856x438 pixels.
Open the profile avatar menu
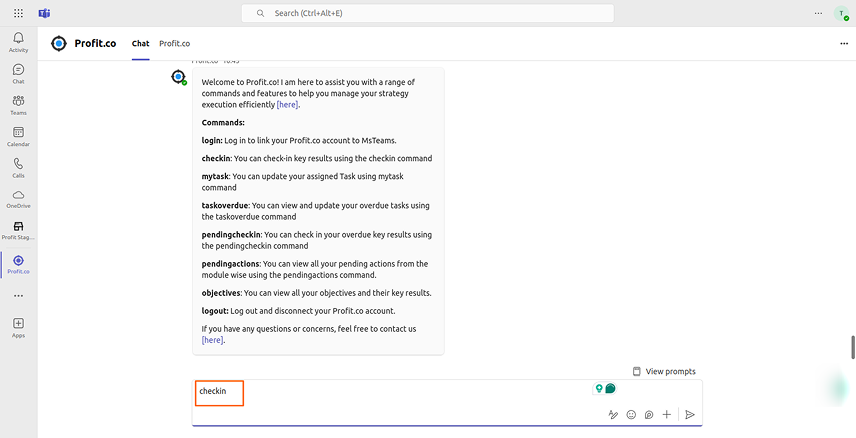click(x=841, y=14)
